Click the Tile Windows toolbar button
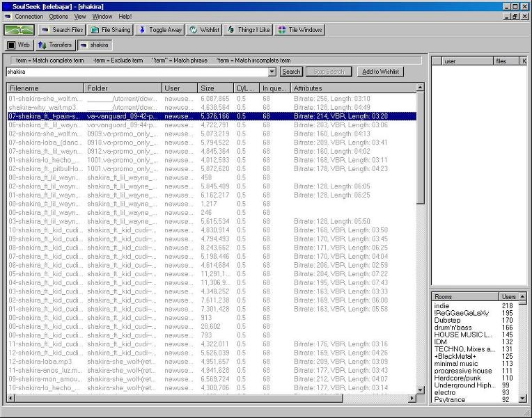532x418 pixels. [x=299, y=30]
